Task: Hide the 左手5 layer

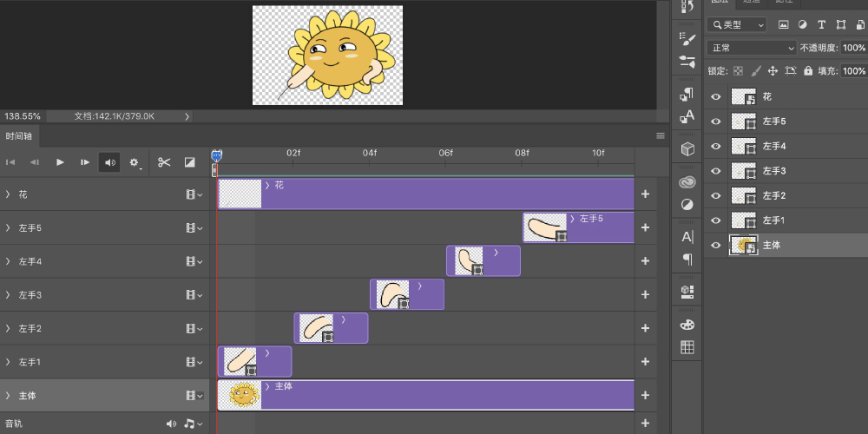Action: click(x=716, y=122)
